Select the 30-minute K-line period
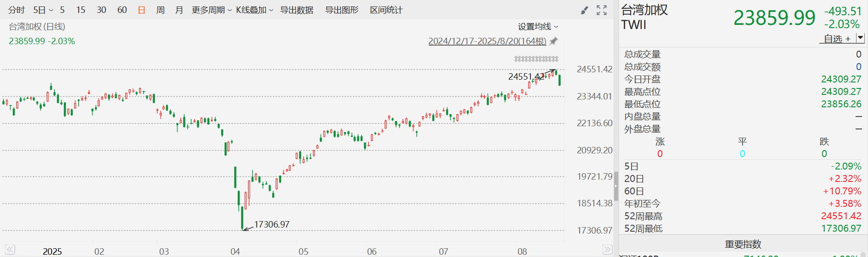Screen dimensions: 868x257 point(102,10)
